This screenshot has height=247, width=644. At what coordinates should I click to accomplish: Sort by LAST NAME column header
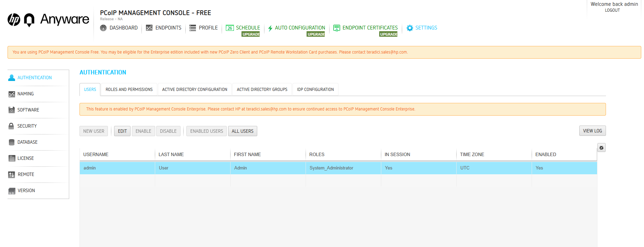(193, 154)
